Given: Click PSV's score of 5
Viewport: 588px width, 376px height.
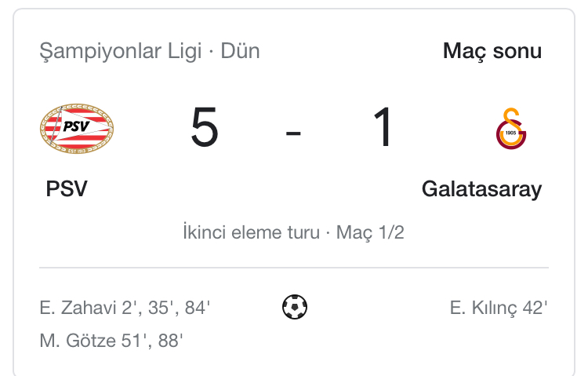Looking at the screenshot, I should pyautogui.click(x=205, y=129).
